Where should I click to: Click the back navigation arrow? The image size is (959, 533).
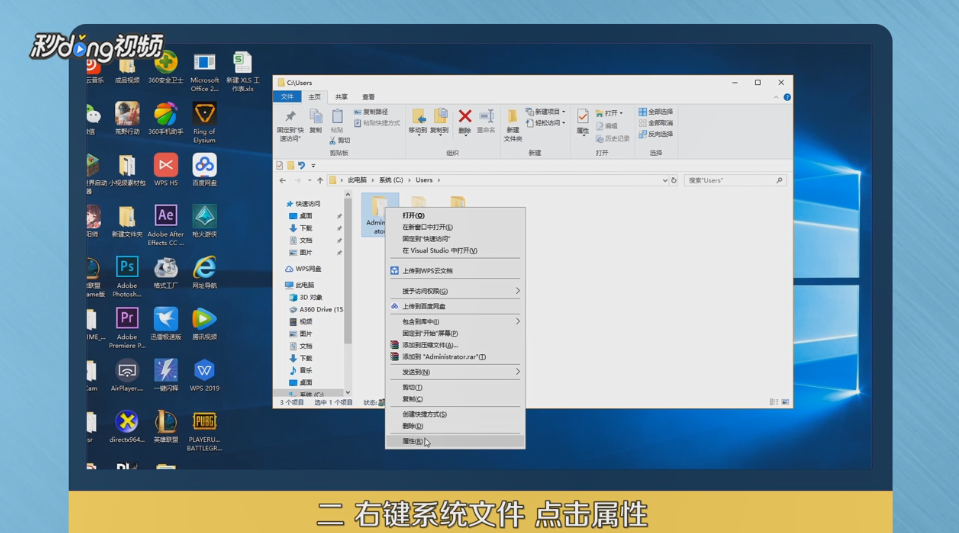[x=283, y=181]
